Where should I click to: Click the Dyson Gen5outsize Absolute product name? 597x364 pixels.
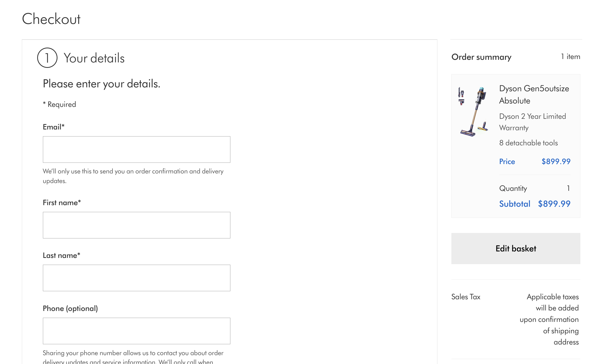(x=534, y=94)
